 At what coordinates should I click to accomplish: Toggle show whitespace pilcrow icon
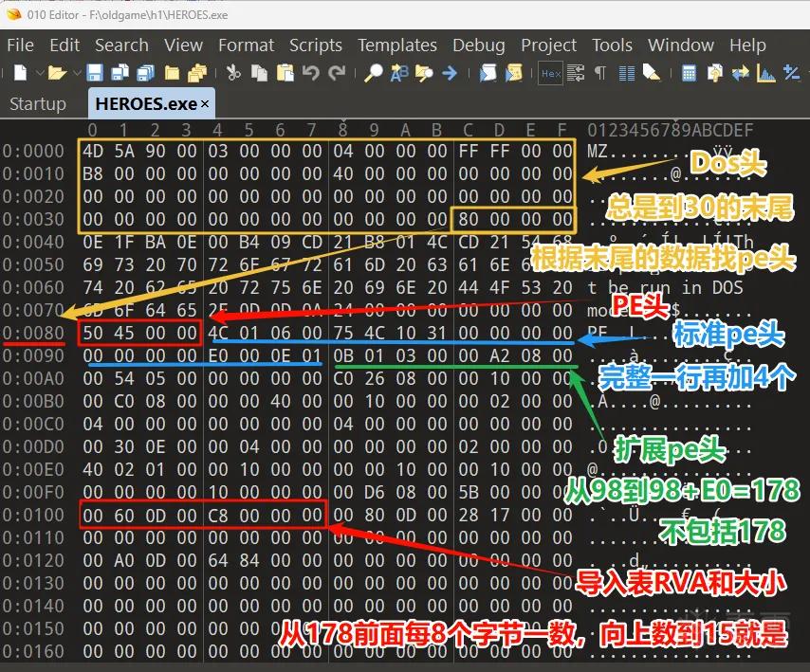[600, 73]
